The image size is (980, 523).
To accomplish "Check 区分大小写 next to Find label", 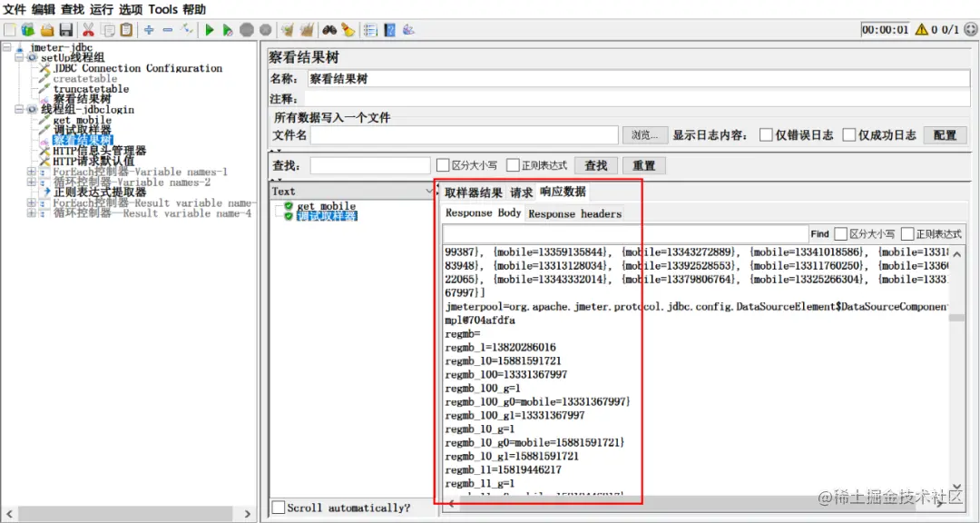I will (840, 234).
